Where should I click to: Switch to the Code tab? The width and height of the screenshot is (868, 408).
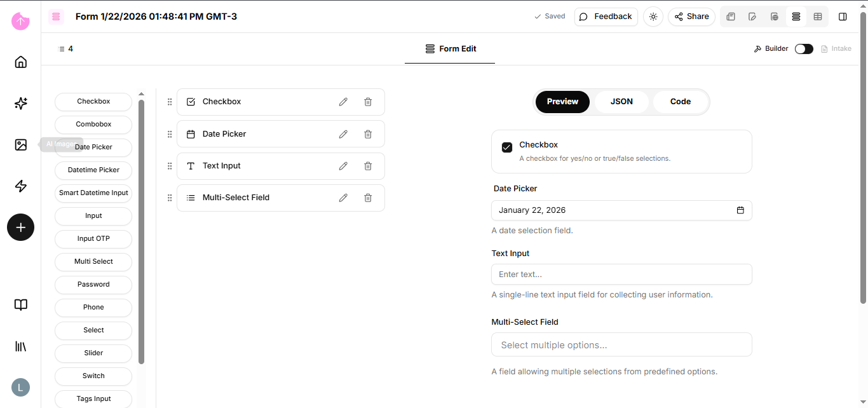point(680,102)
